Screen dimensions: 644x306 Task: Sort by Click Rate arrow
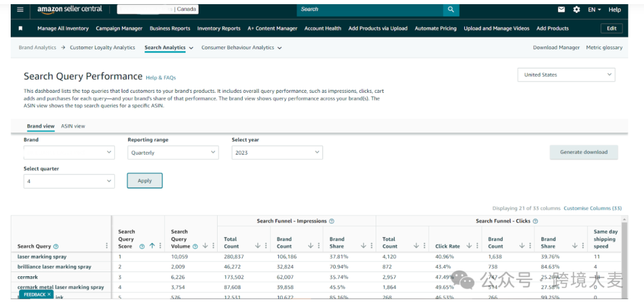click(469, 246)
